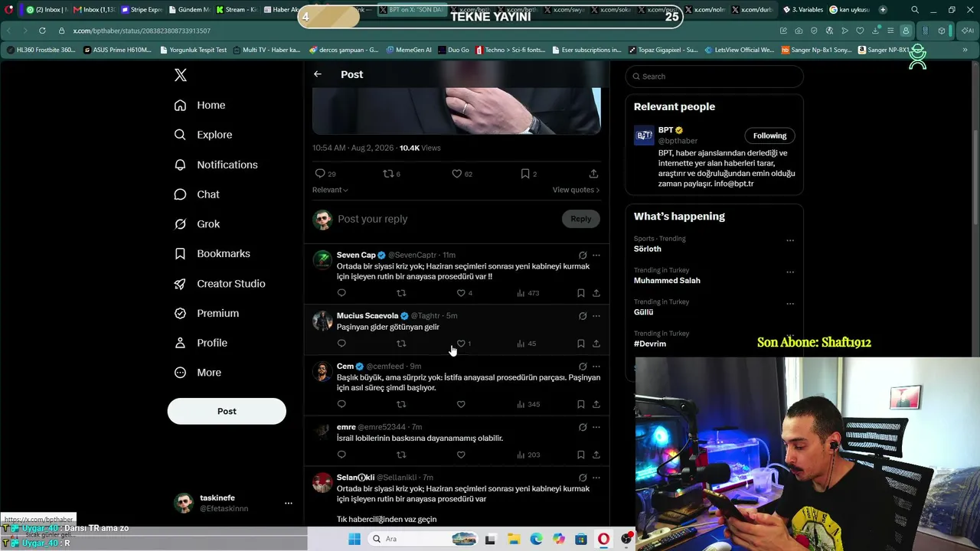Open Premium in the sidebar
The image size is (980, 551).
(207, 313)
